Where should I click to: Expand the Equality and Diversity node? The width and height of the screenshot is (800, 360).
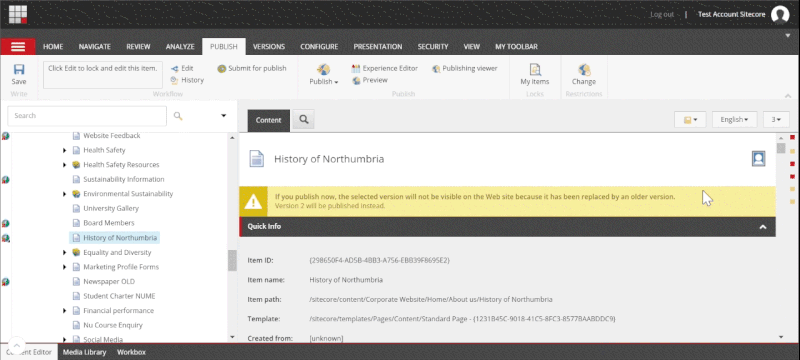pos(64,252)
